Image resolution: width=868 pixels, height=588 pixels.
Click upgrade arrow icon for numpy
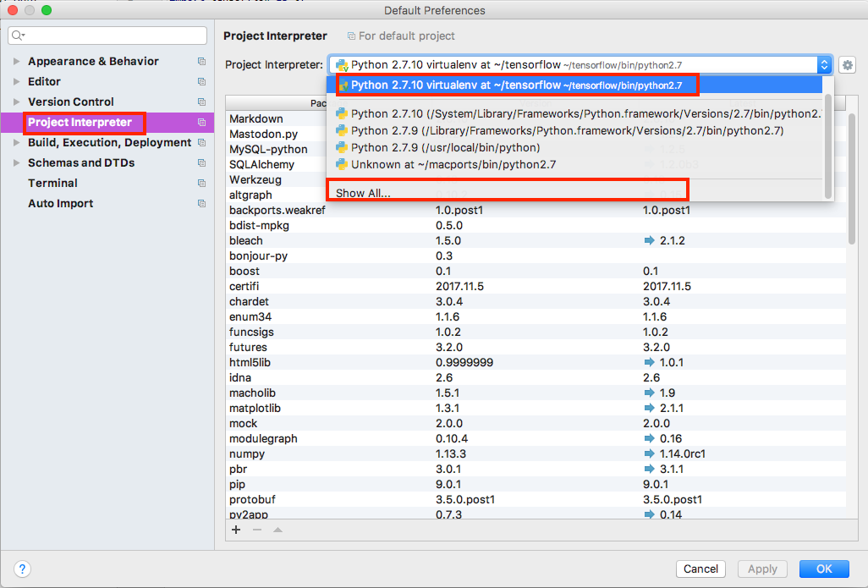click(x=650, y=453)
